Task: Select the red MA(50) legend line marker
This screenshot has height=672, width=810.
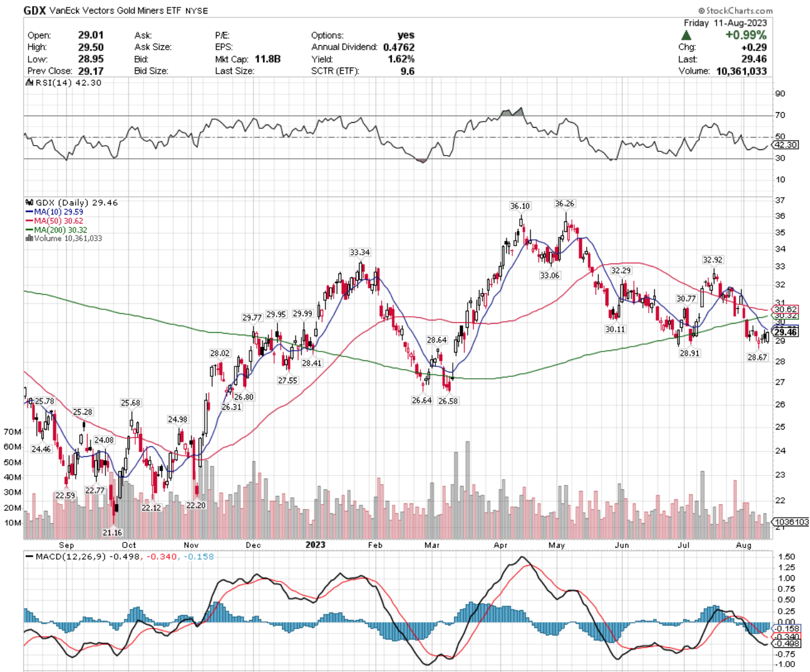Action: [29, 221]
